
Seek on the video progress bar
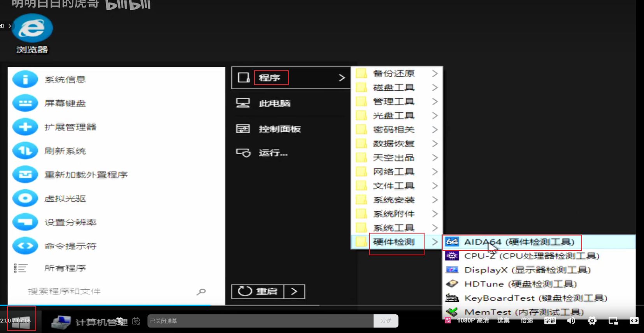[322, 305]
